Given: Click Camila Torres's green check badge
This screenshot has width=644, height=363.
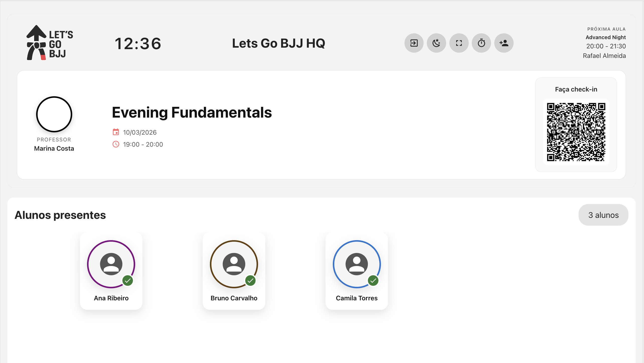Looking at the screenshot, I should click(373, 281).
